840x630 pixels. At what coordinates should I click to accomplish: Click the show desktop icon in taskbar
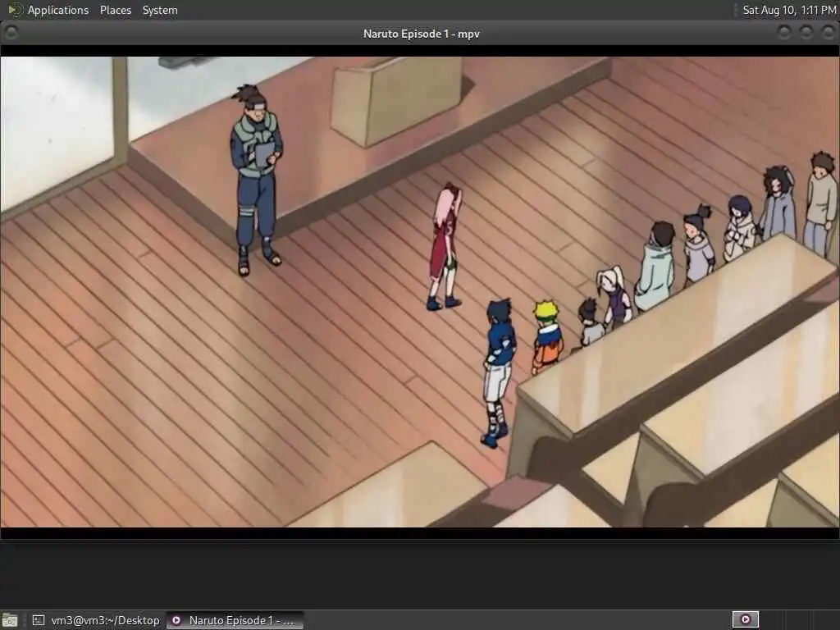point(10,620)
